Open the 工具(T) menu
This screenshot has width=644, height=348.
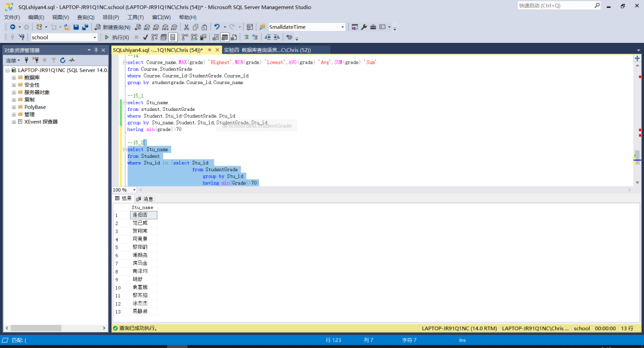click(135, 17)
